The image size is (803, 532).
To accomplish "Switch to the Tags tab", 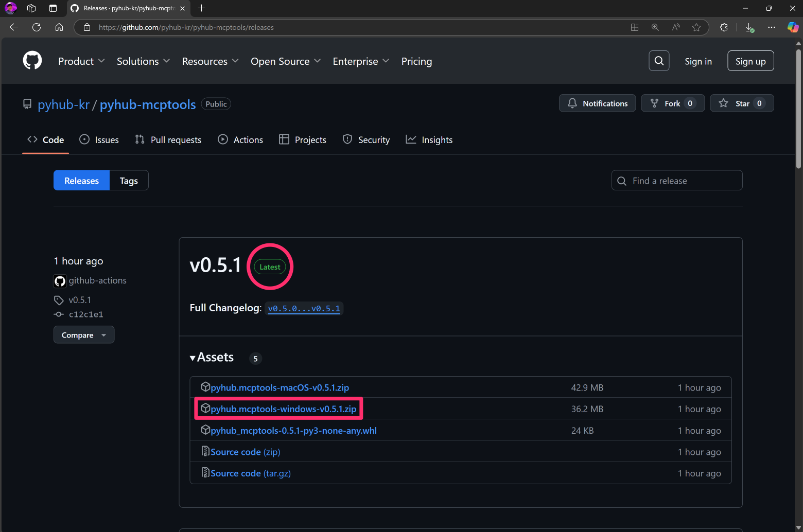I will (129, 181).
